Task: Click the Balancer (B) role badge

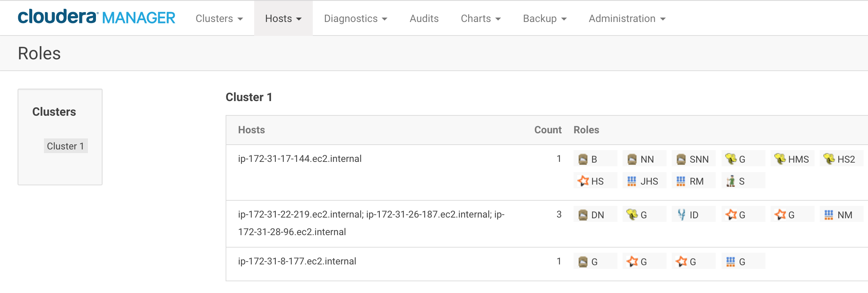Action: pyautogui.click(x=594, y=159)
